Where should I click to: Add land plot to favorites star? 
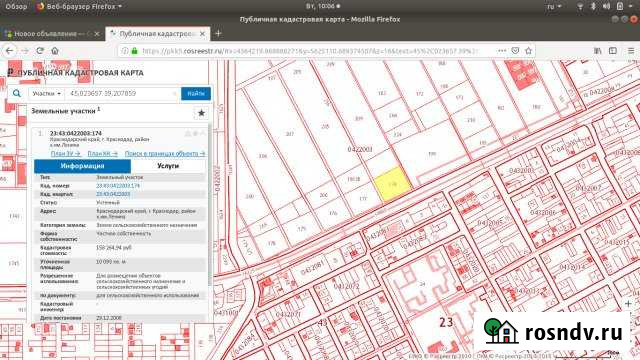pos(201,113)
